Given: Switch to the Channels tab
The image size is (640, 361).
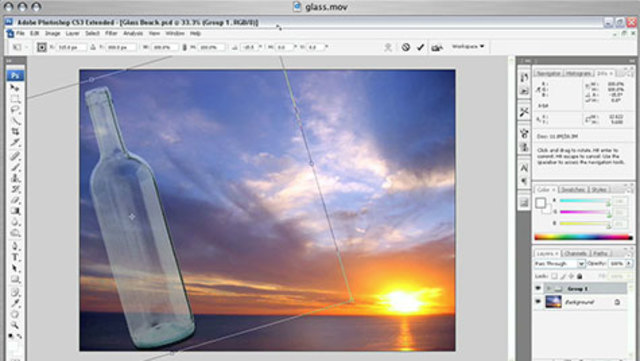Looking at the screenshot, I should (x=576, y=254).
